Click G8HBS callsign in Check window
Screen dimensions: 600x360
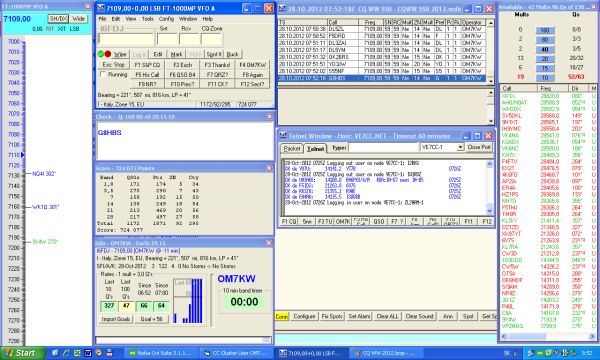109,132
